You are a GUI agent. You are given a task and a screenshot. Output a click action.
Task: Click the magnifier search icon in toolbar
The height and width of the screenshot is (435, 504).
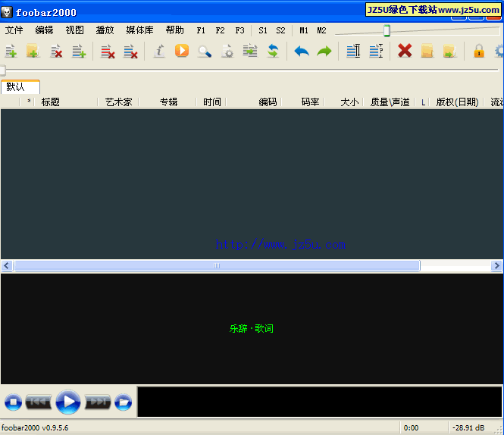pos(204,52)
